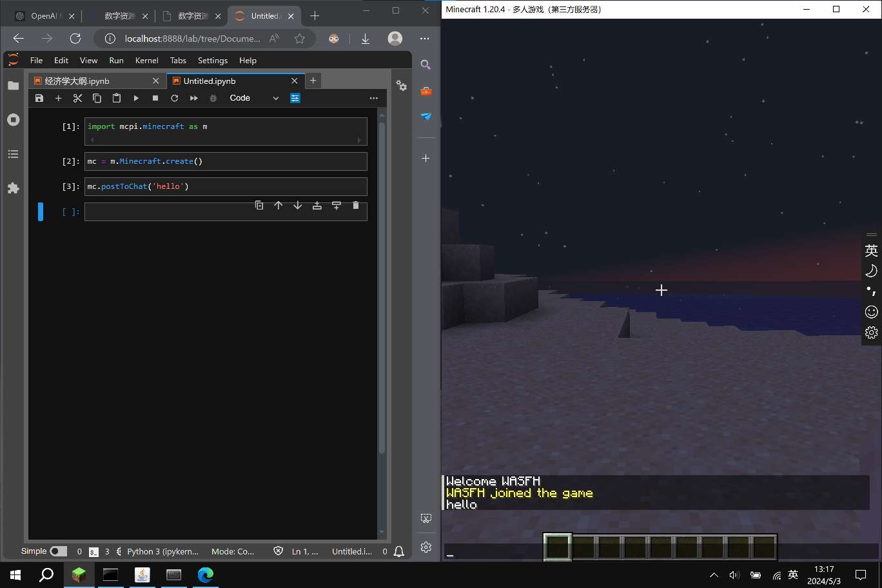Restart the kernel

tap(174, 98)
